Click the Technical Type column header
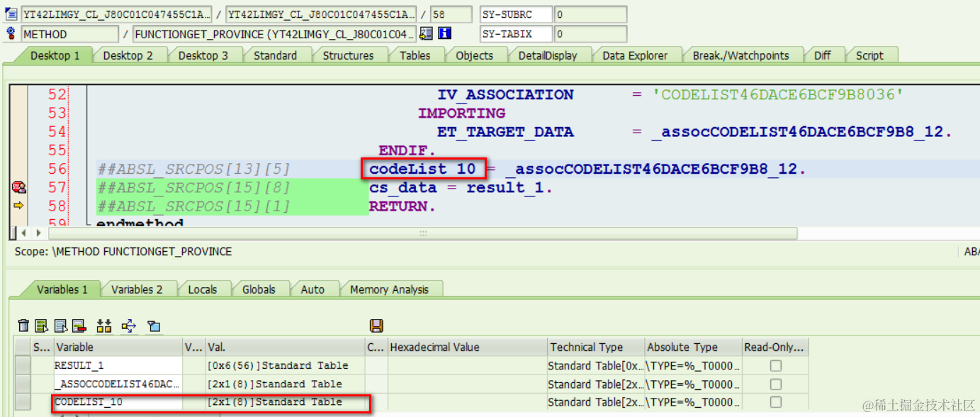This screenshot has height=417, width=980. (596, 347)
